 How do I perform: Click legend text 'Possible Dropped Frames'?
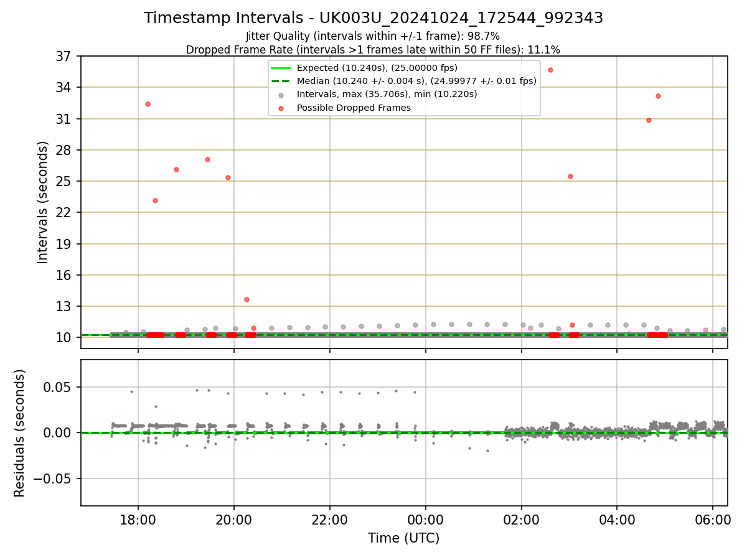click(x=354, y=108)
